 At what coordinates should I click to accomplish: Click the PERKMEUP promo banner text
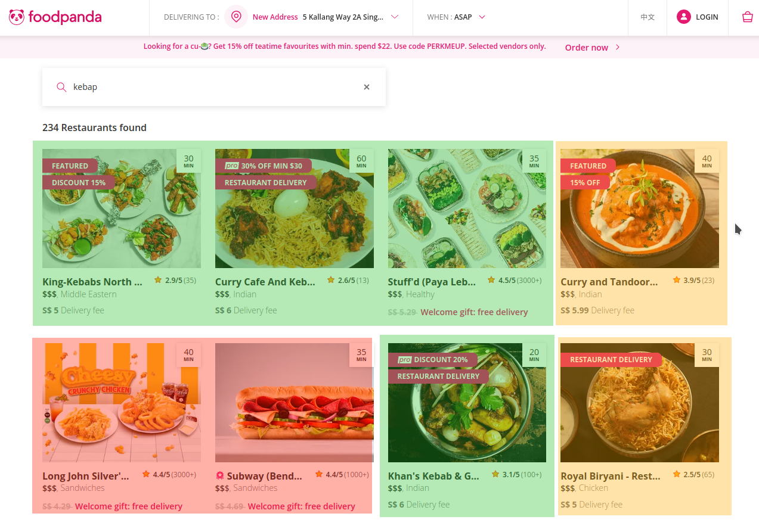click(x=345, y=46)
